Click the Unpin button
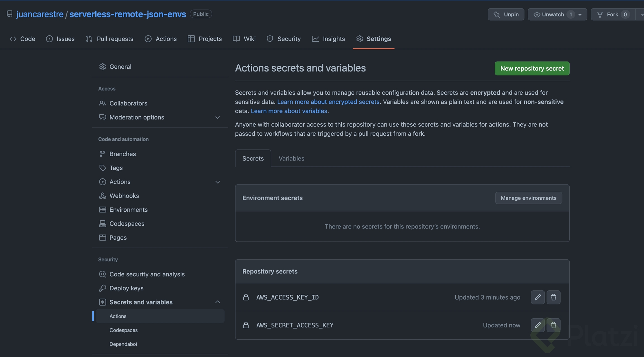The width and height of the screenshot is (644, 357). click(x=506, y=14)
